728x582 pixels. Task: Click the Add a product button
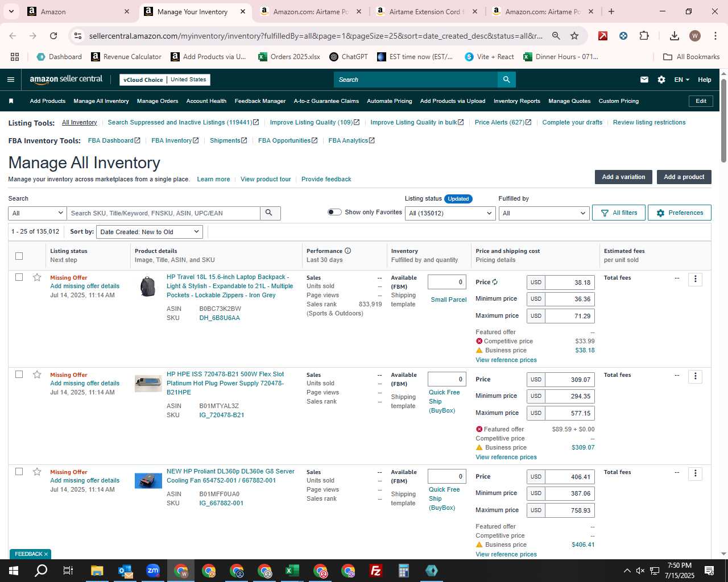tap(684, 177)
